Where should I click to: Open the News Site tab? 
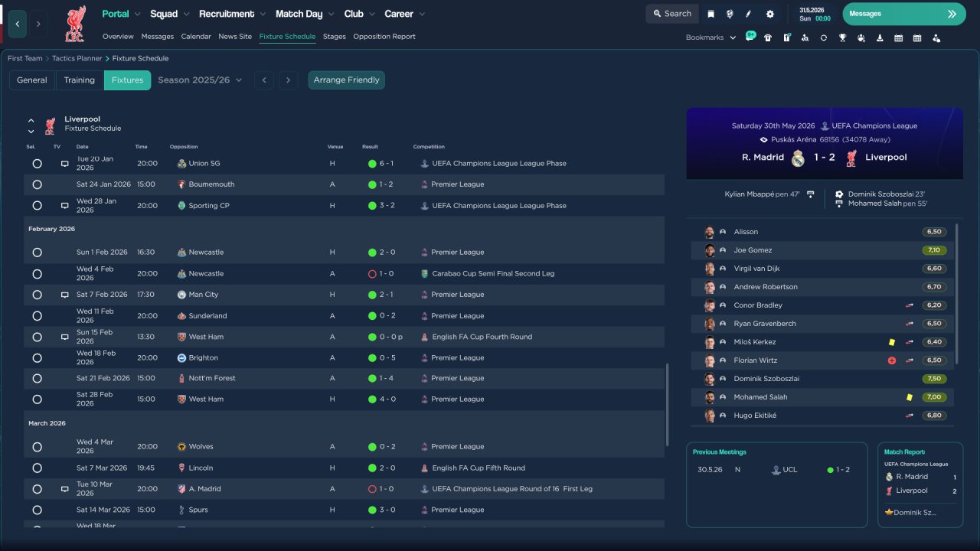235,37
